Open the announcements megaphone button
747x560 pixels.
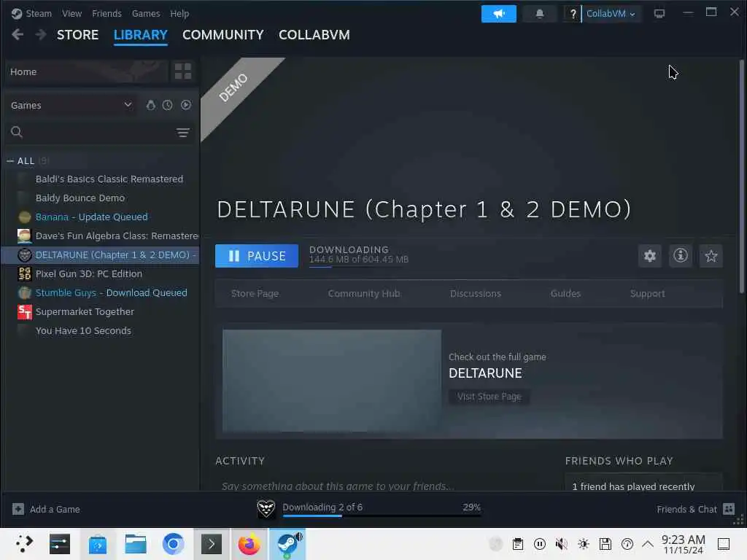[x=498, y=14]
